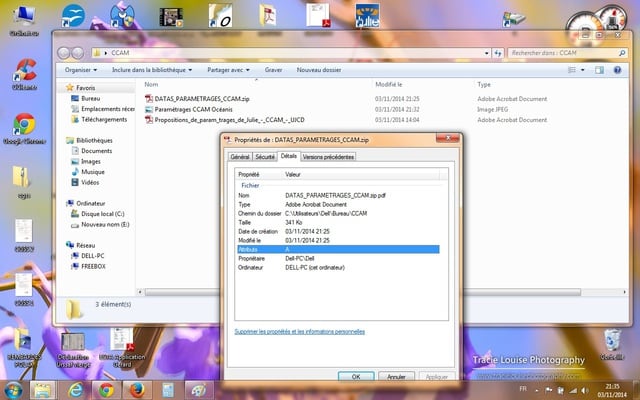The image size is (640, 400).
Task: Open Google Chrome desktop shortcut
Action: tap(23, 126)
